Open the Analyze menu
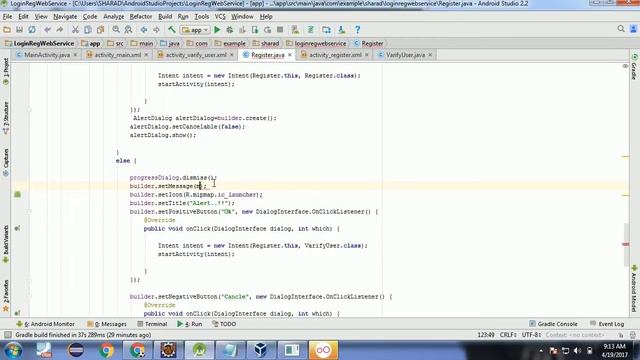The height and width of the screenshot is (360, 640). [x=113, y=17]
